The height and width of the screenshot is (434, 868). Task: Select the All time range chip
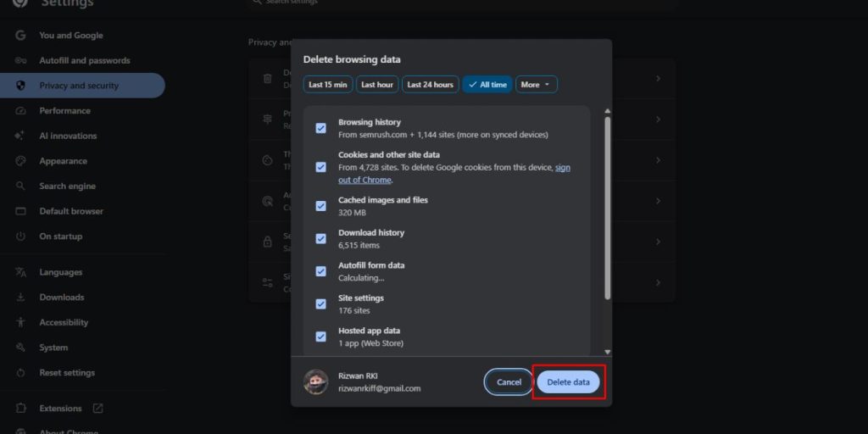pos(487,85)
